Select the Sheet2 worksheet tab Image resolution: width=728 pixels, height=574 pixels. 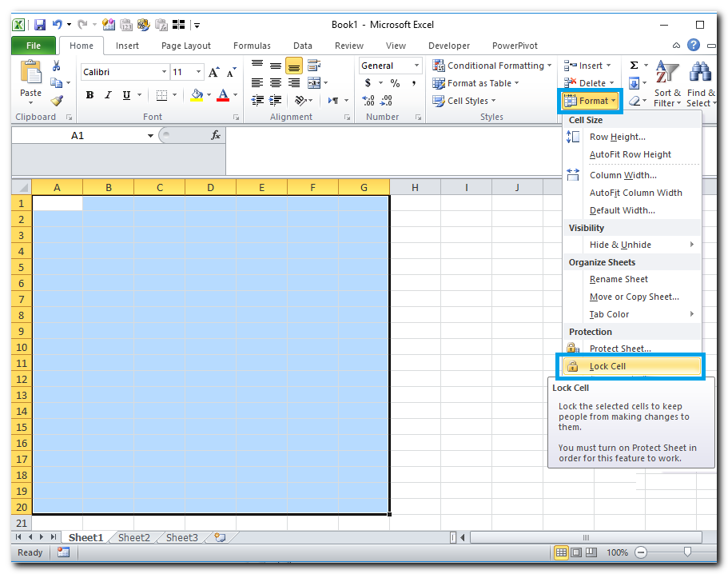(x=133, y=538)
